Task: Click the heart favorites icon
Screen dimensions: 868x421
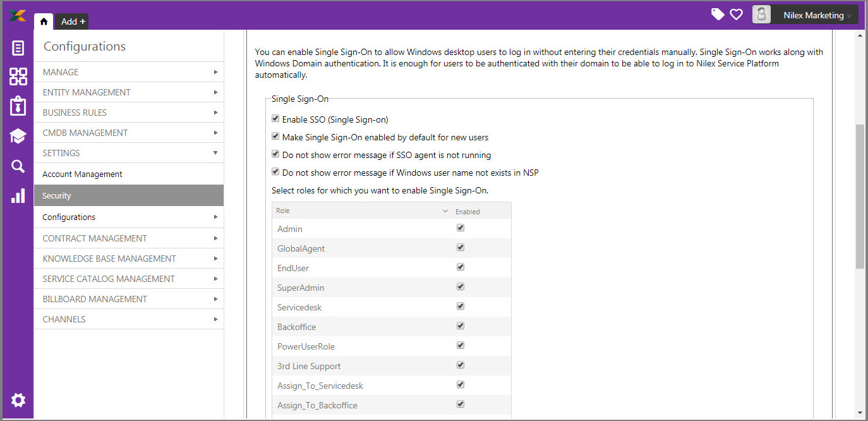Action: point(736,15)
